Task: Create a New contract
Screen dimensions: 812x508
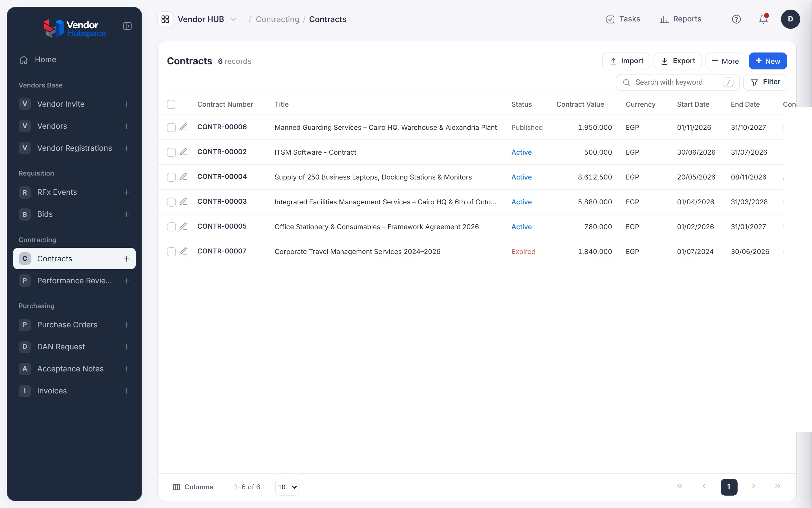Action: tap(768, 61)
